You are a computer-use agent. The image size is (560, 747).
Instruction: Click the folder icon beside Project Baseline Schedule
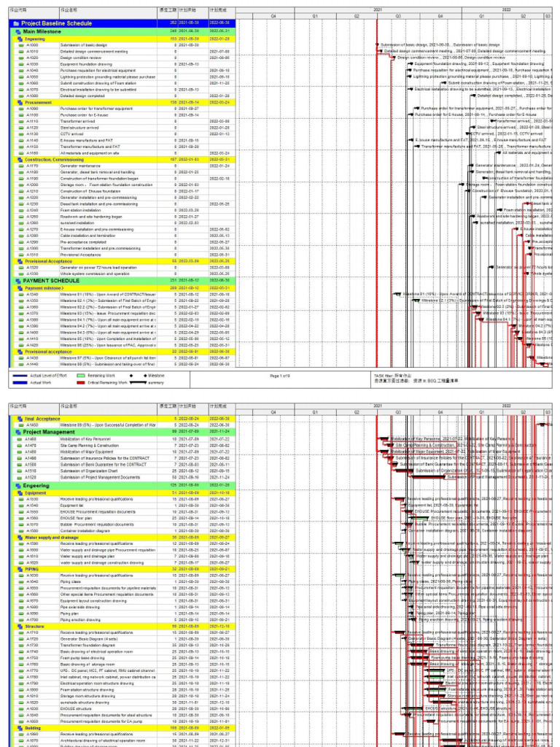17,23
